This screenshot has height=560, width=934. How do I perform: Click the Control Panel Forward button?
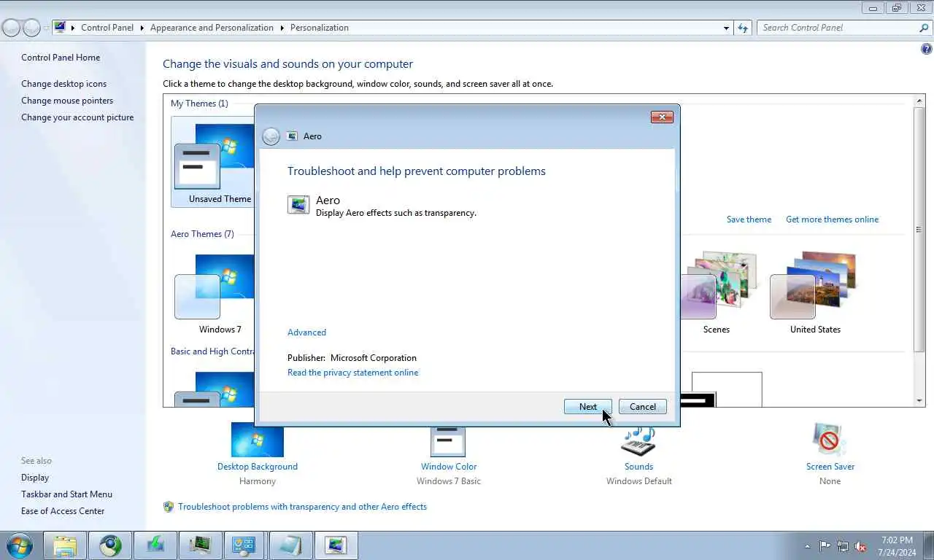(x=31, y=28)
